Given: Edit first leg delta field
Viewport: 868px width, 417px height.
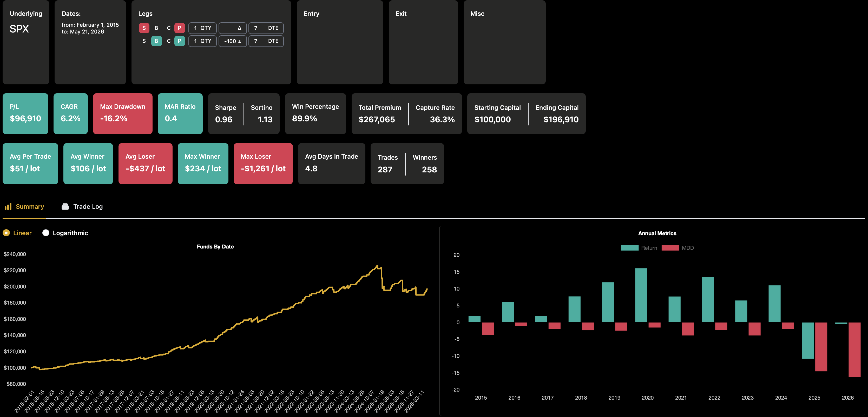Looking at the screenshot, I should (233, 28).
